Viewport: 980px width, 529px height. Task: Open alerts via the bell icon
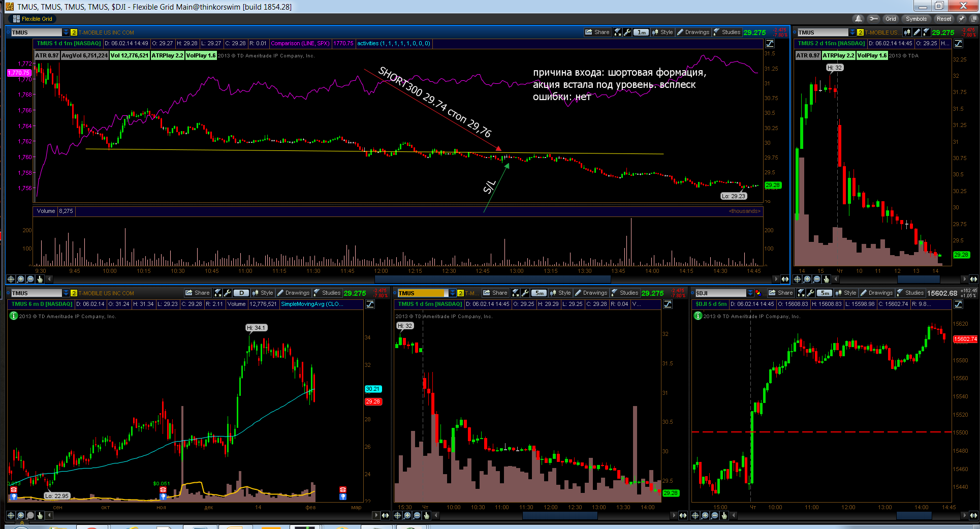coord(859,19)
